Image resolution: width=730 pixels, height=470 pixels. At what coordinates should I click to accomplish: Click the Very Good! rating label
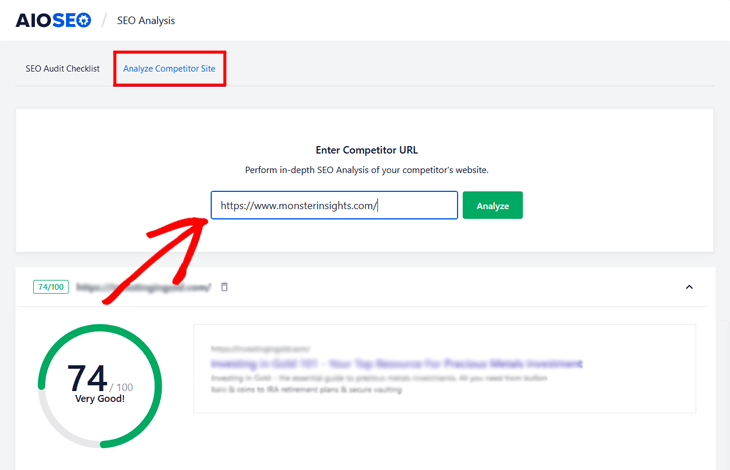click(x=99, y=399)
